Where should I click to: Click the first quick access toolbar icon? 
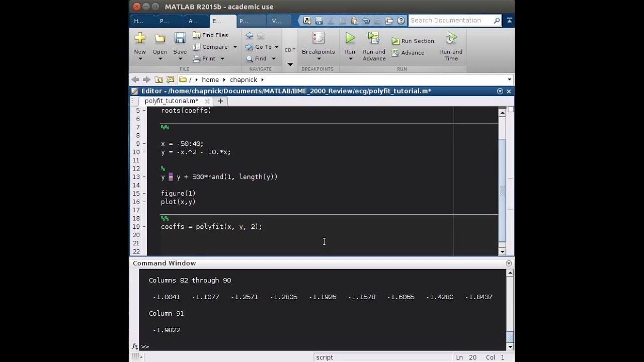coord(307,21)
